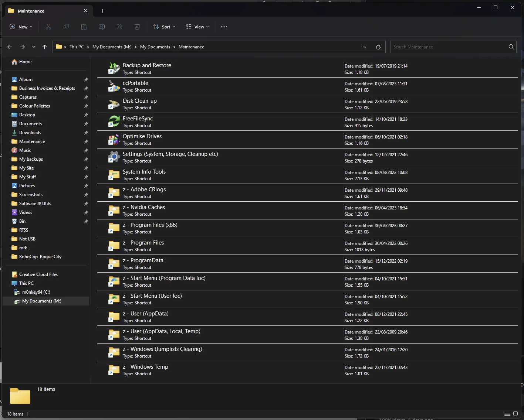Open Home in the navigation pane

click(25, 62)
